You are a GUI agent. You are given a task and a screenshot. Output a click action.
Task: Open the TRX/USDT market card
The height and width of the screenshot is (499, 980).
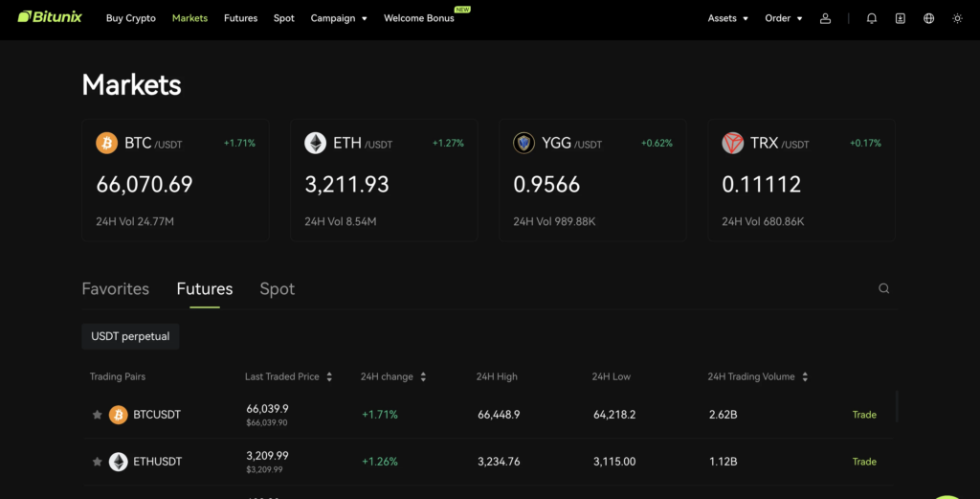tap(801, 180)
